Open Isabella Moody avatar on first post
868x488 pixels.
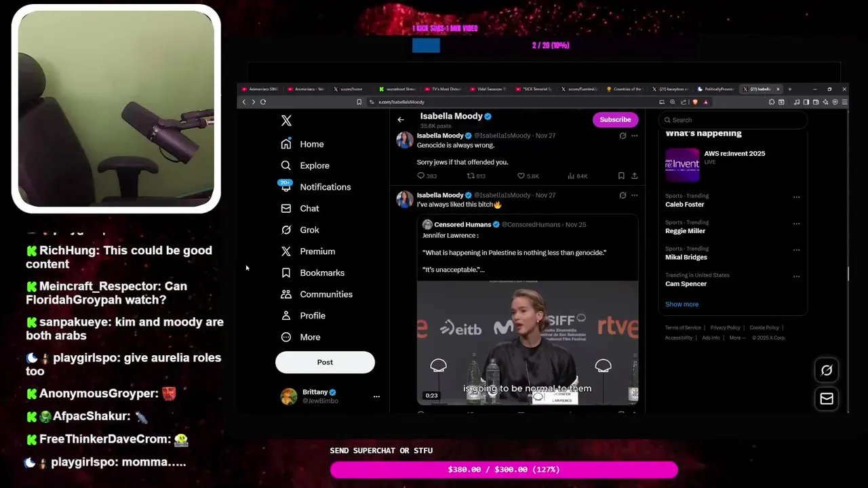click(x=405, y=140)
